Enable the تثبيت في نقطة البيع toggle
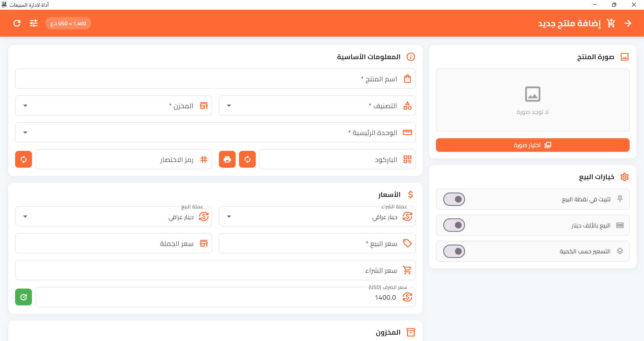 454,199
